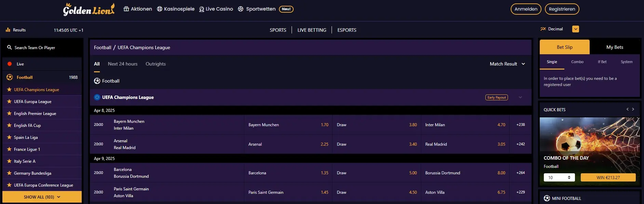Open Sportwetten section
The image size is (644, 204).
pyautogui.click(x=257, y=9)
